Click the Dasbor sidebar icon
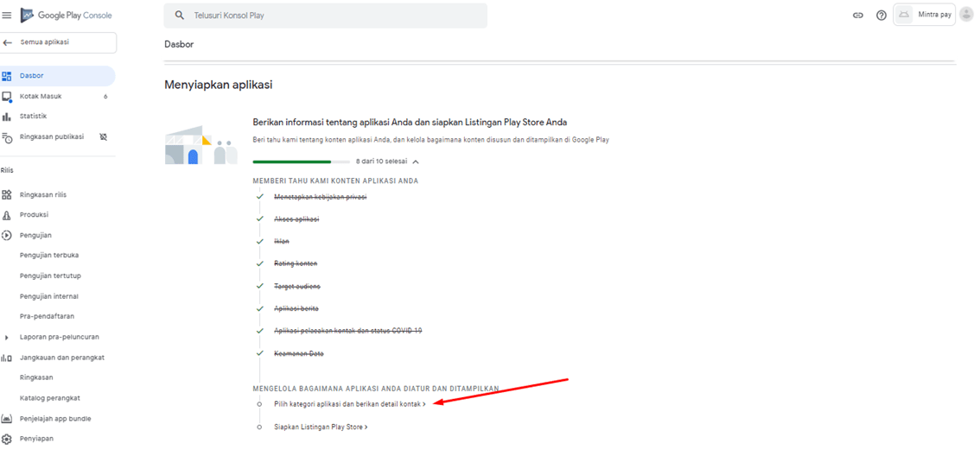 7,76
